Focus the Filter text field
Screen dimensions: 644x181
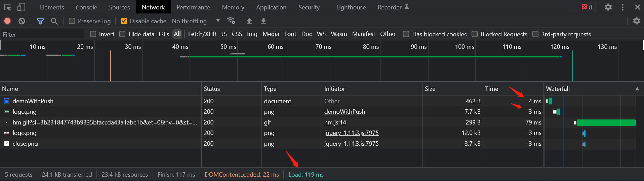coord(42,34)
